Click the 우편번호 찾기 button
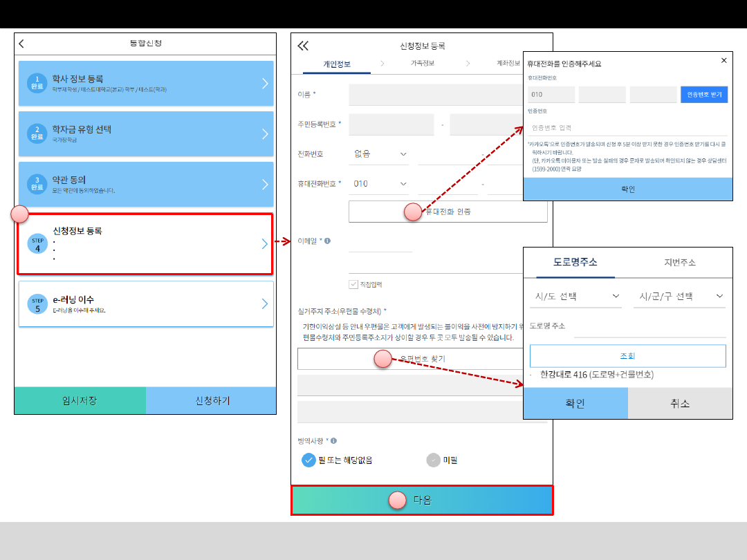The image size is (747, 560). coord(422,359)
